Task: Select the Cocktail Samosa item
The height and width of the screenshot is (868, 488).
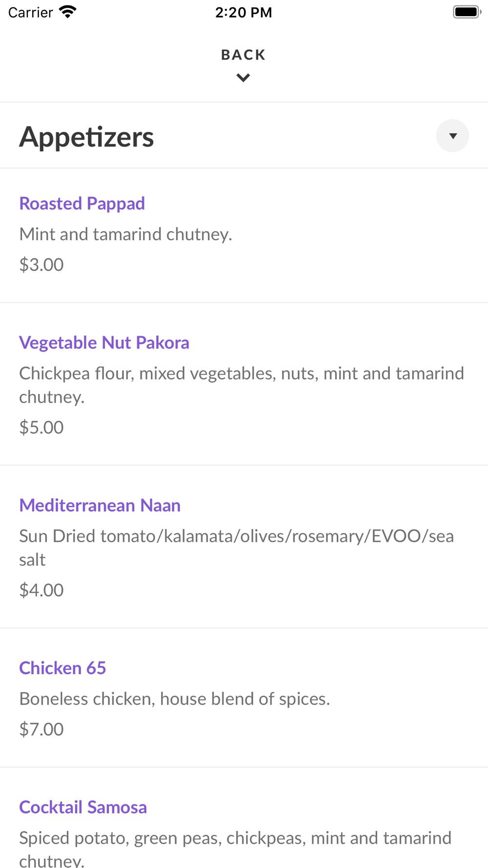Action: coord(83,807)
